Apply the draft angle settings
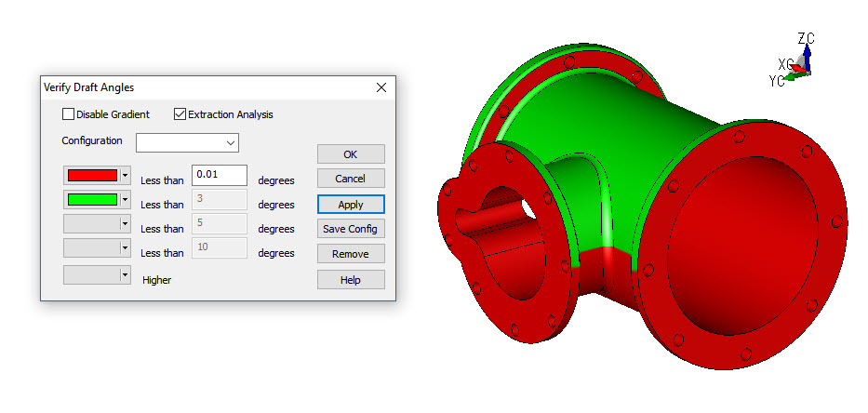 [351, 204]
